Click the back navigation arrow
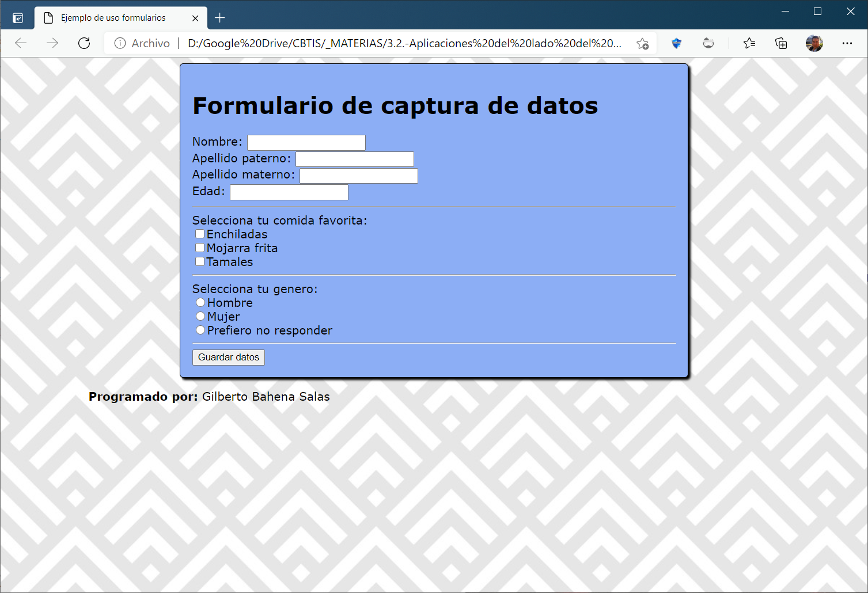 click(21, 43)
